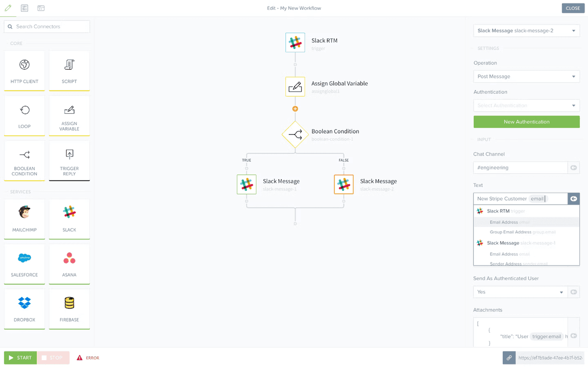Image resolution: width=588 pixels, height=368 pixels.
Task: Open the Send As Authenticated User dropdown
Action: tap(520, 292)
